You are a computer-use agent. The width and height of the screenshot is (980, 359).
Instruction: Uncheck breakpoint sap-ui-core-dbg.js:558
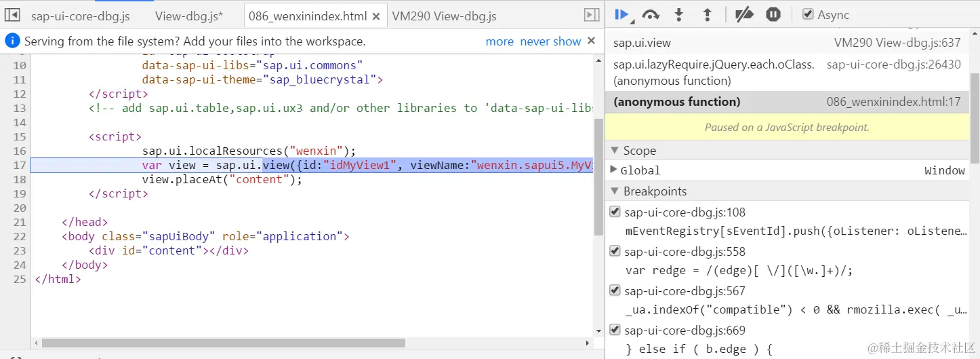point(615,250)
